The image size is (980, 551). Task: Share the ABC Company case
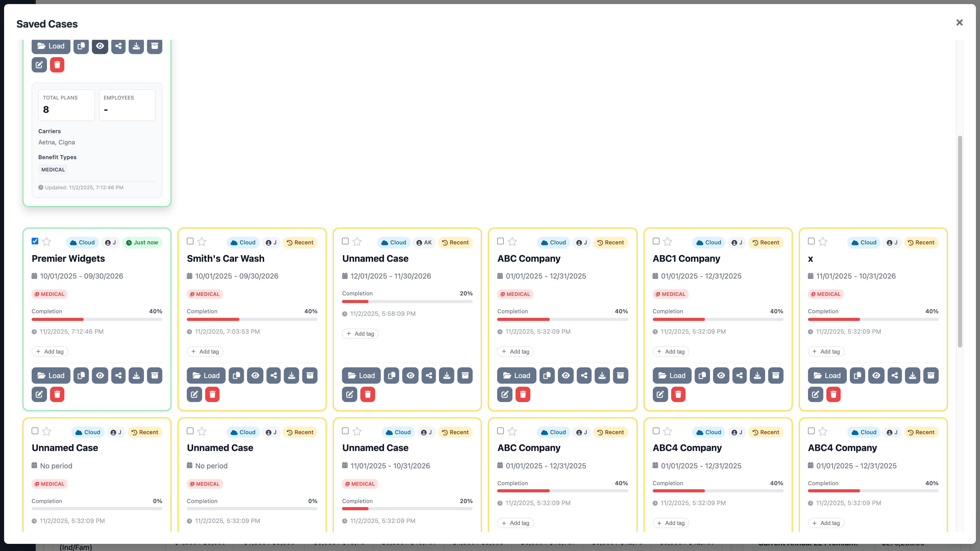[584, 375]
